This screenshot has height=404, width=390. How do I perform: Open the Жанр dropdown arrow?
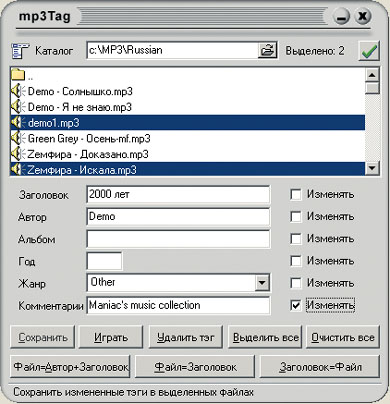click(262, 283)
